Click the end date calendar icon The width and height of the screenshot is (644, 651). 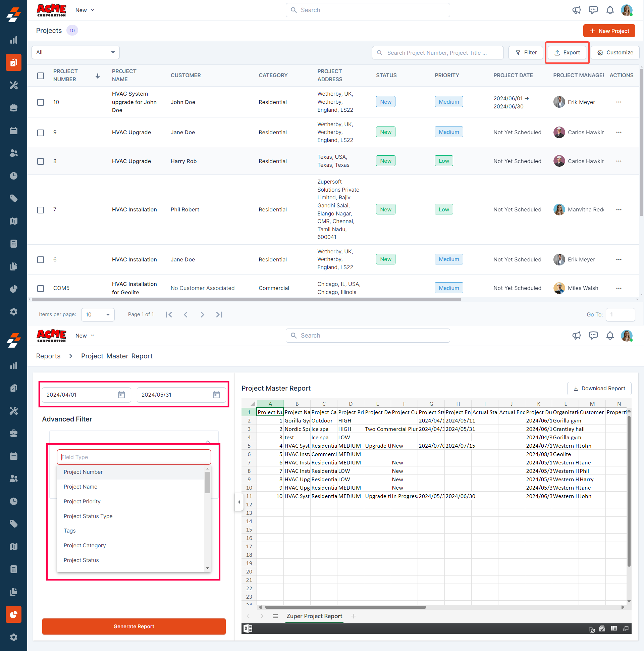click(216, 395)
